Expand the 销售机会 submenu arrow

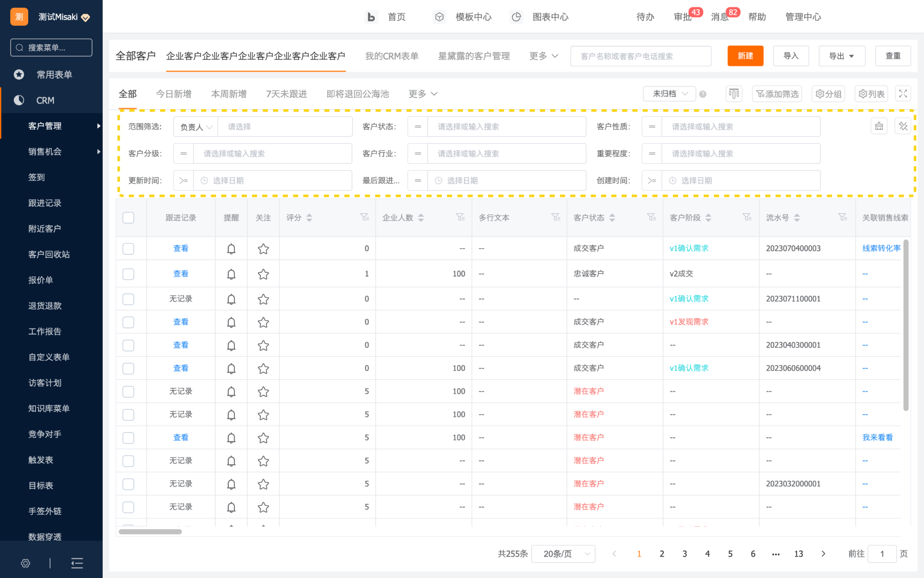pyautogui.click(x=99, y=152)
